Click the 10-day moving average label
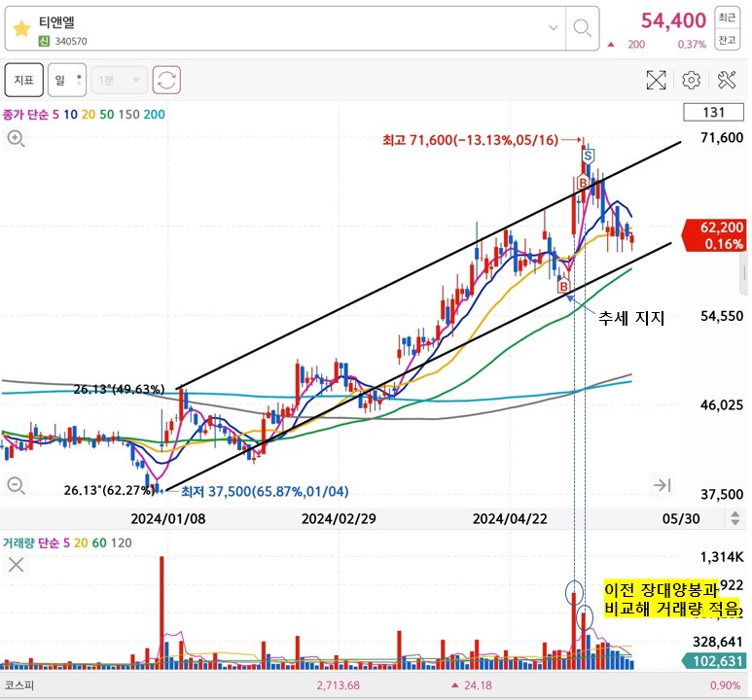 coord(70,114)
